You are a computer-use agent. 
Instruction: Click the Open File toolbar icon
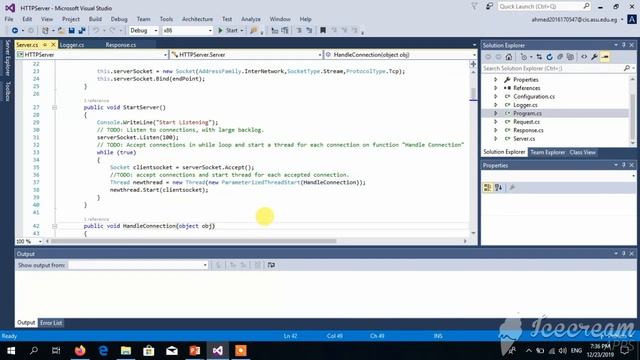61,31
